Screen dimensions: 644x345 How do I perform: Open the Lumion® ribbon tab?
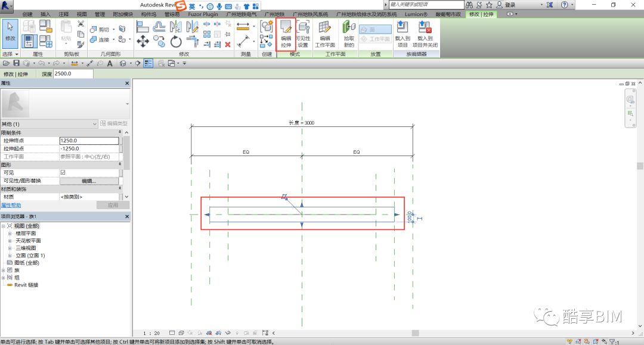pyautogui.click(x=416, y=14)
